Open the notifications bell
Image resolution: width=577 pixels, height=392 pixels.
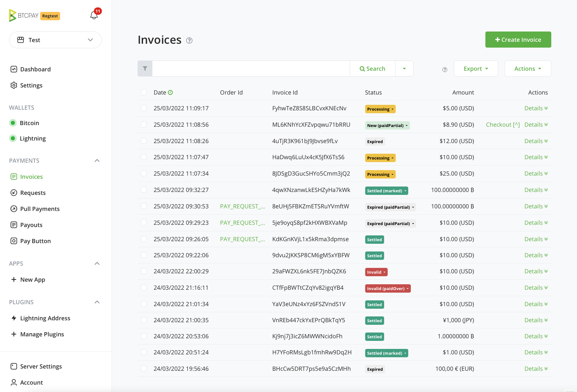click(x=94, y=15)
